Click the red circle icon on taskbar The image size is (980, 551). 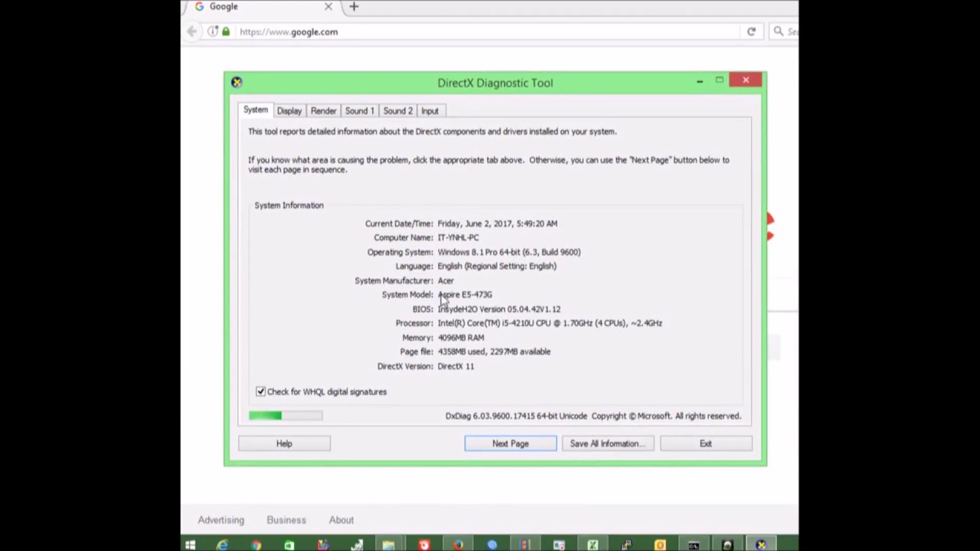point(425,545)
